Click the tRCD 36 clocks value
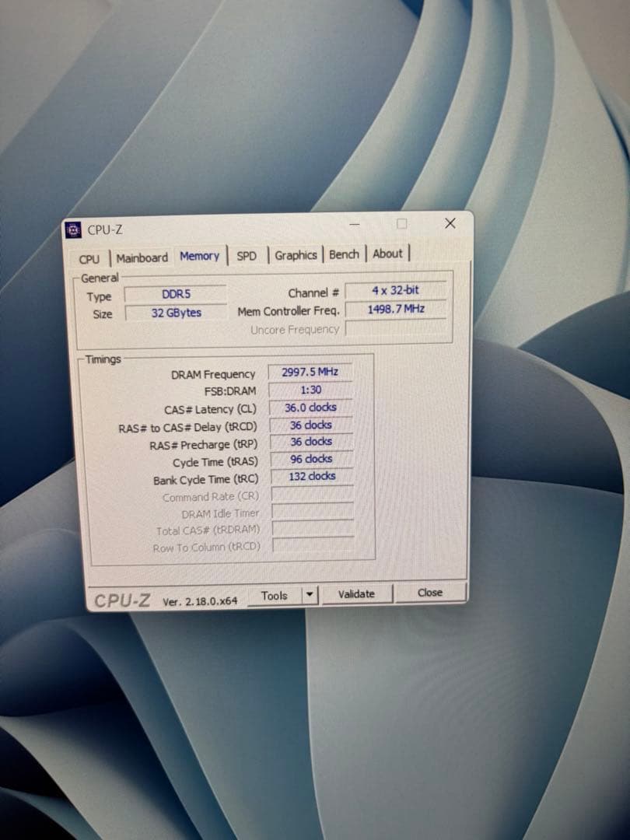The image size is (630, 840). coord(310,425)
